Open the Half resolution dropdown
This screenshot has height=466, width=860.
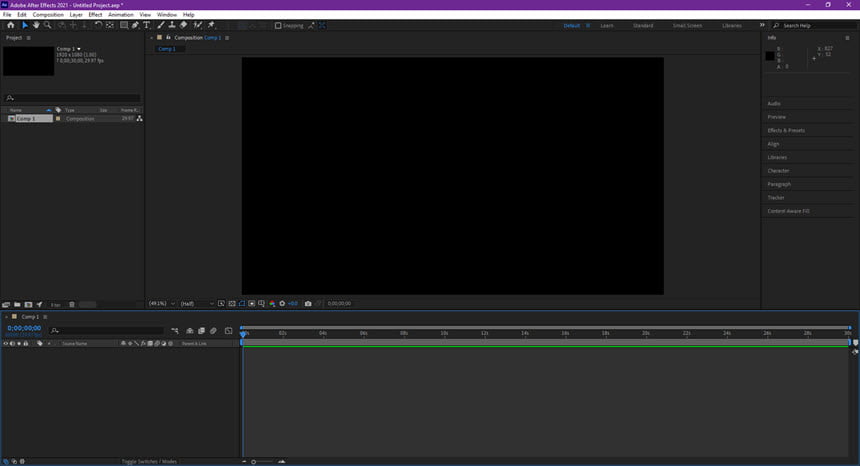click(x=197, y=303)
